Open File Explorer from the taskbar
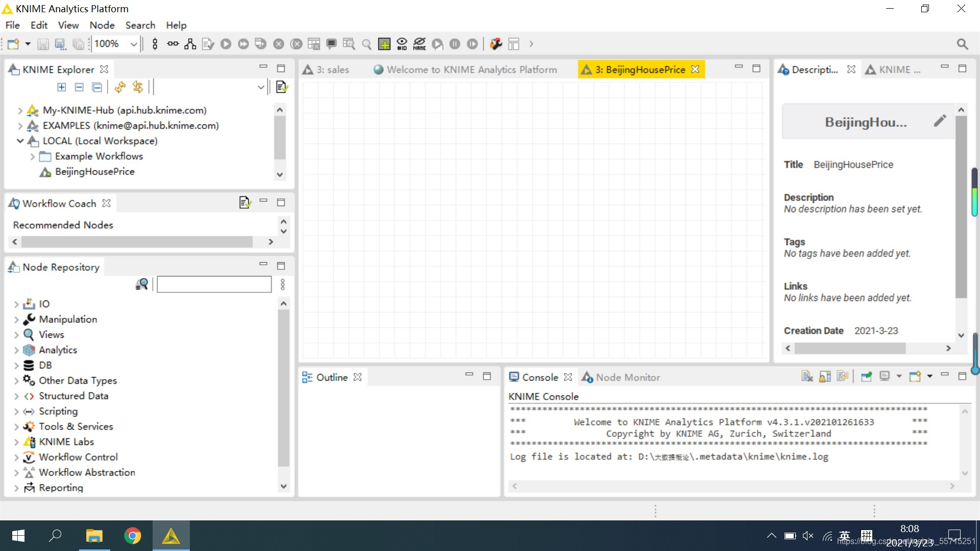Image resolution: width=980 pixels, height=551 pixels. tap(94, 536)
